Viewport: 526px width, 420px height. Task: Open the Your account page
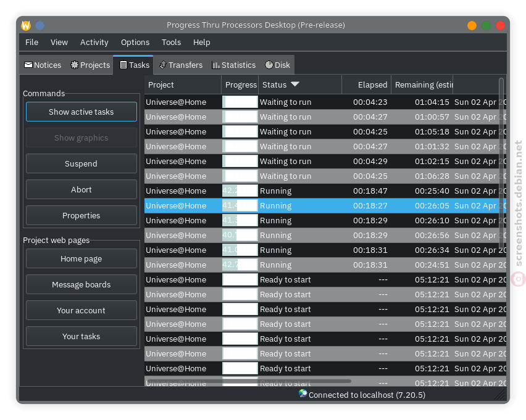81,310
